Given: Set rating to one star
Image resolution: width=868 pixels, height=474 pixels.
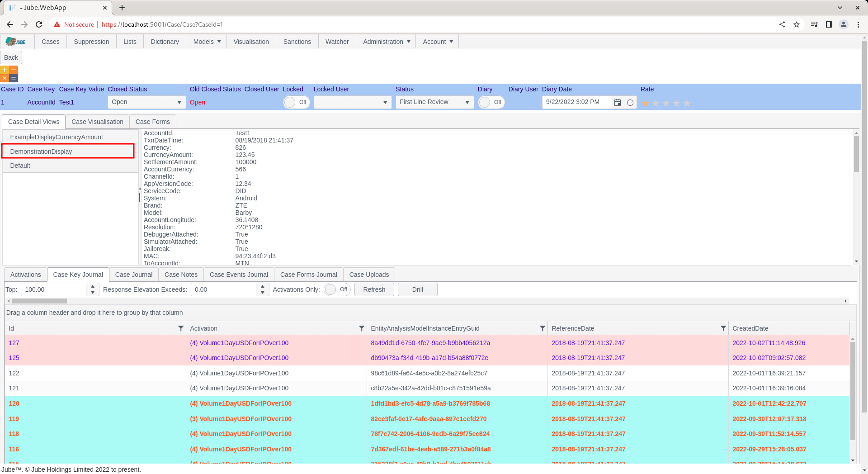Looking at the screenshot, I should (645, 103).
